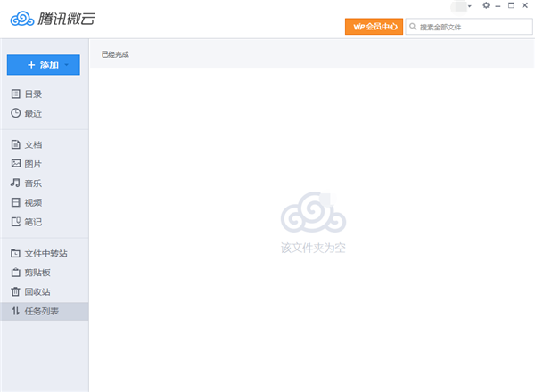Image resolution: width=535 pixels, height=392 pixels.
Task: Filter by 文档 documents
Action: [45, 145]
